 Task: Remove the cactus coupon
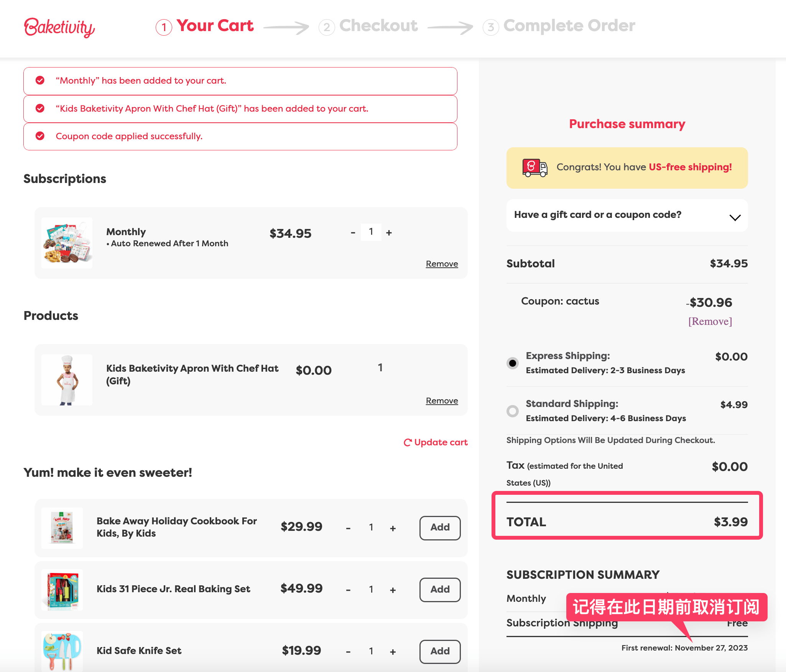[710, 321]
